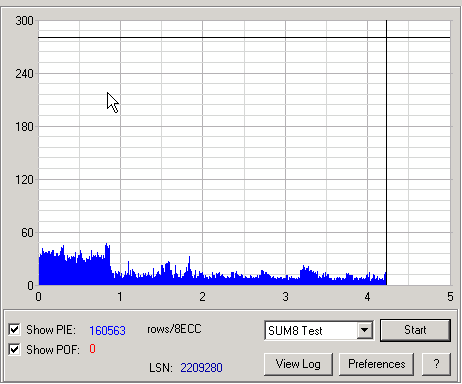Click the Show POF label text
This screenshot has width=462, height=384.
point(53,350)
